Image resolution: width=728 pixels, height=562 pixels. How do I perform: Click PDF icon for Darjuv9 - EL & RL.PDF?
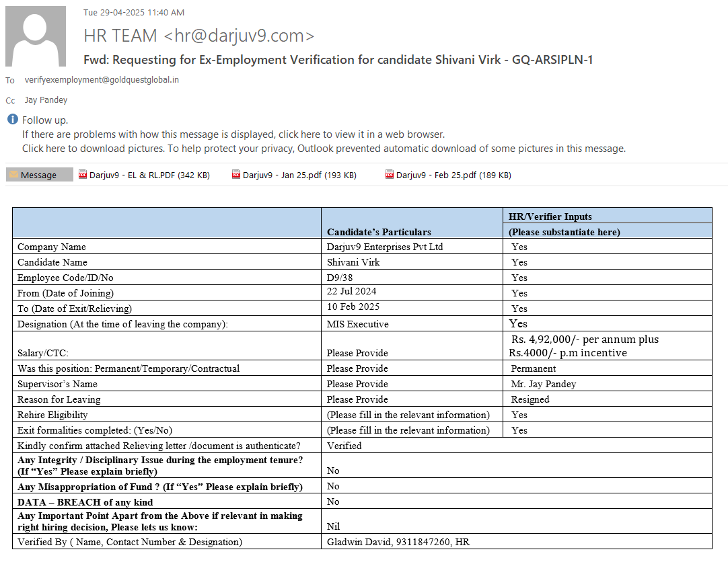(x=83, y=174)
